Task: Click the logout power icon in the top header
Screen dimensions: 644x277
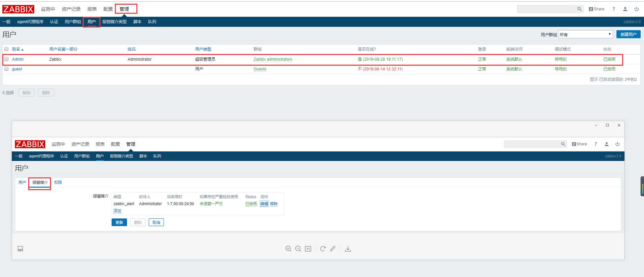Action: click(x=636, y=9)
